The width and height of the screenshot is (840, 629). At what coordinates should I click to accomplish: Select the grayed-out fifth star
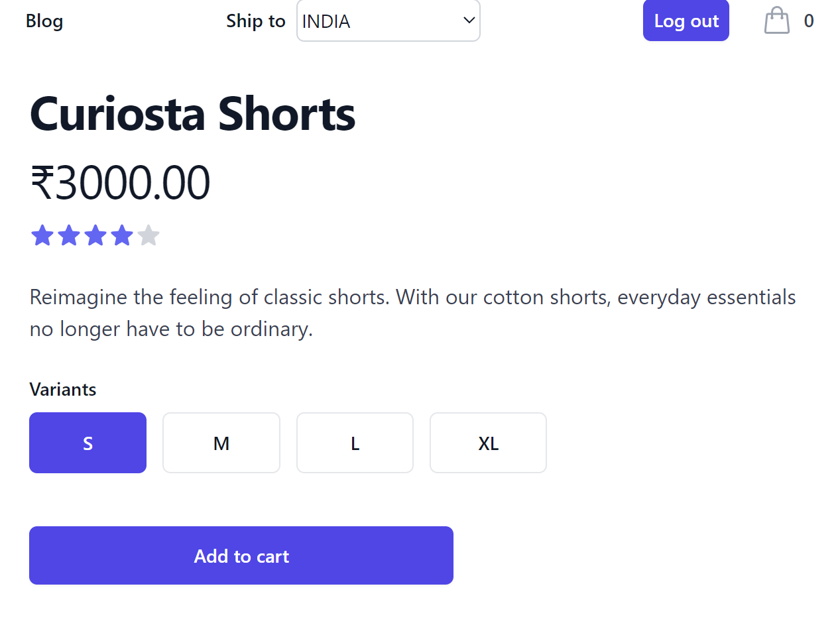pyautogui.click(x=148, y=235)
